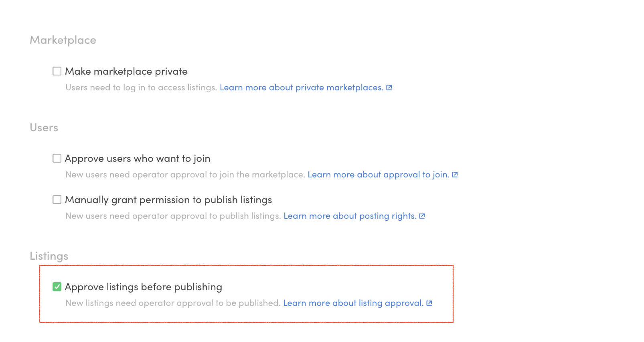
Task: Click external-link icon after 'private marketplaces'
Action: [389, 88]
